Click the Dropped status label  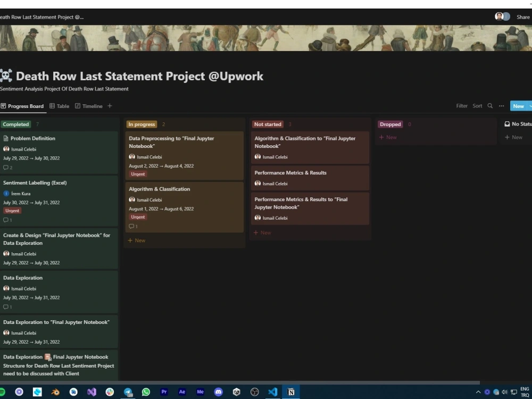pyautogui.click(x=390, y=124)
